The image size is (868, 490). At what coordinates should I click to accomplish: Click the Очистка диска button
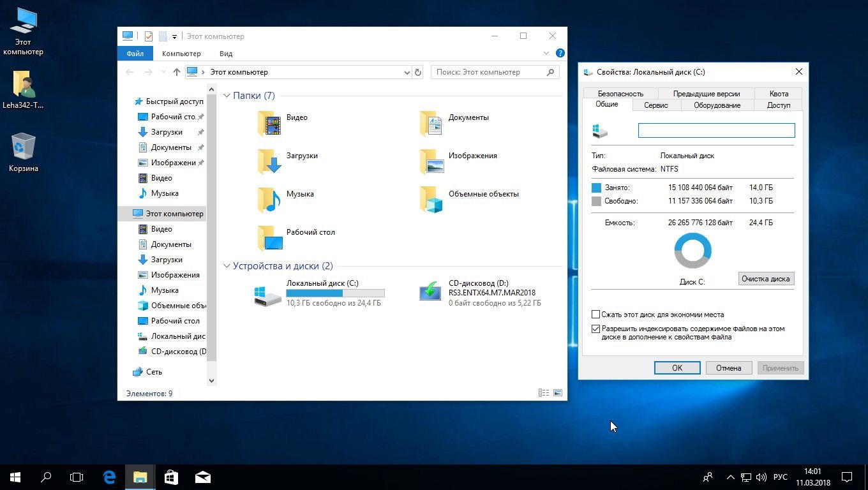point(766,279)
